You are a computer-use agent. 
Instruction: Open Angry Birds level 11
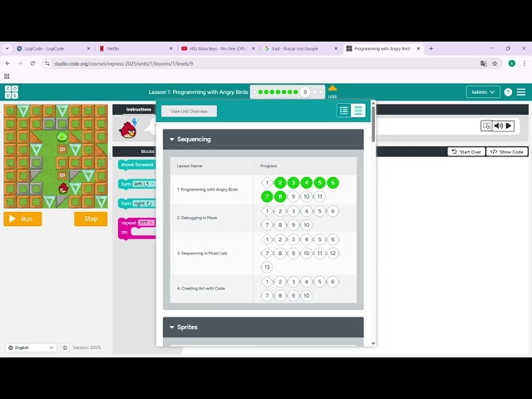319,196
